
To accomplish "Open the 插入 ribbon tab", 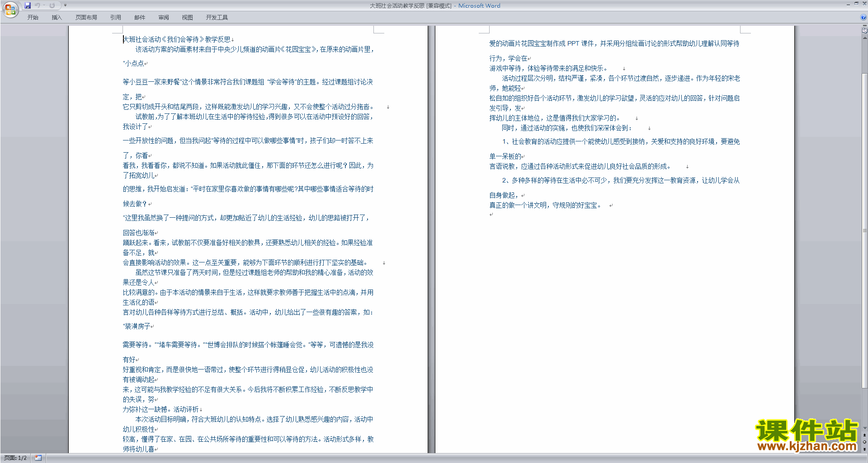I will click(x=57, y=18).
